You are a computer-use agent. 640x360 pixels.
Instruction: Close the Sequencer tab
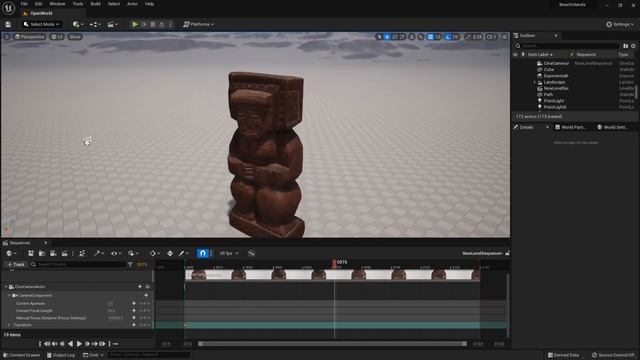[45, 243]
